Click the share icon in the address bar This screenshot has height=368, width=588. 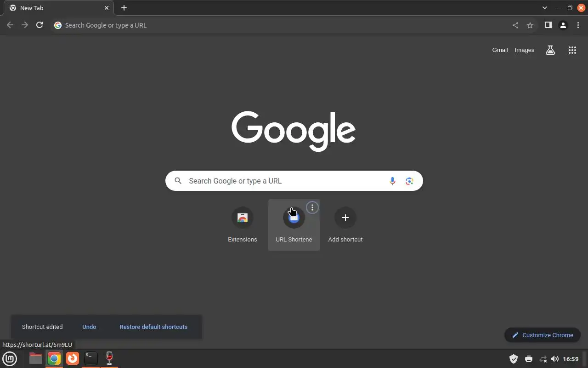click(x=515, y=25)
